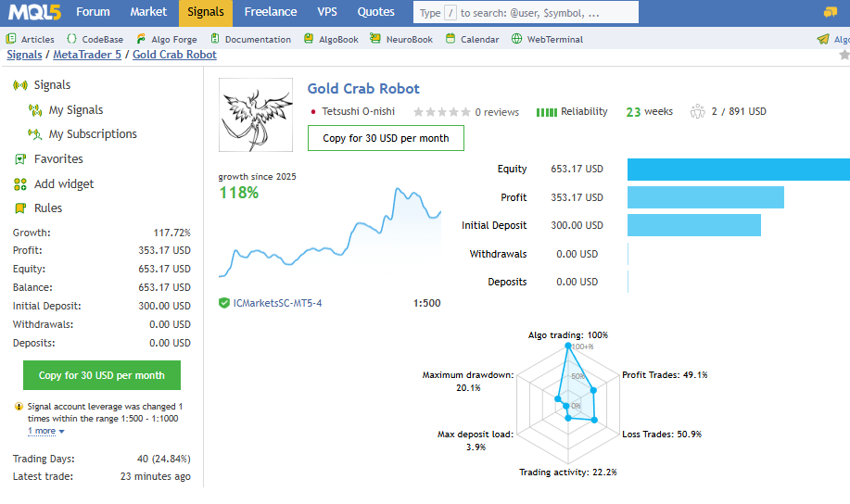Viewport: 850px width, 504px height.
Task: Click the Add widget icon
Action: pos(20,184)
